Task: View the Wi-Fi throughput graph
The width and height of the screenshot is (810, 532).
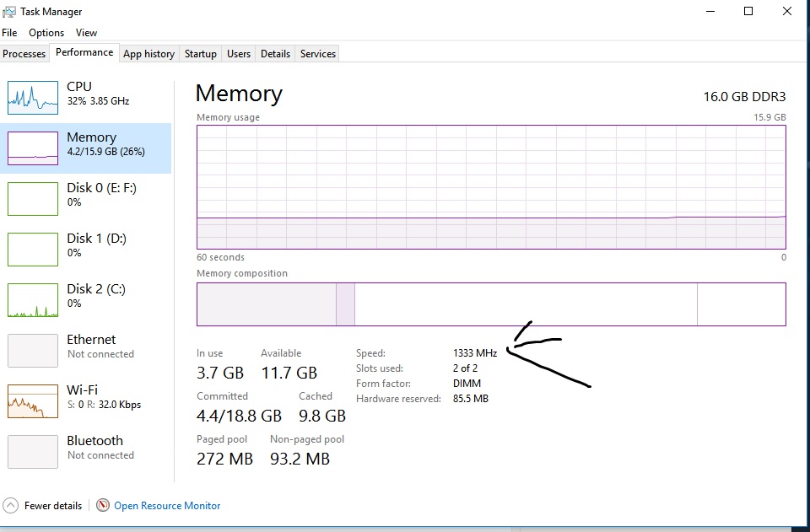Action: coord(33,401)
